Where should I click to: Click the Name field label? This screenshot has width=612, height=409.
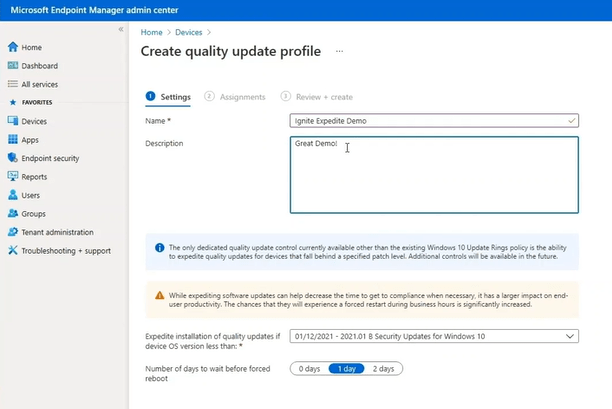(158, 121)
